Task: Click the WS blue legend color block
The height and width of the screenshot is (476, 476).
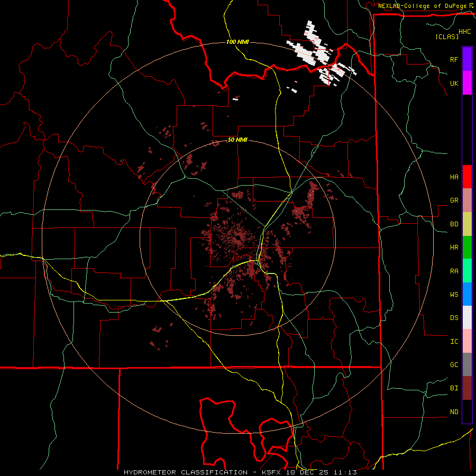Action: [x=467, y=294]
